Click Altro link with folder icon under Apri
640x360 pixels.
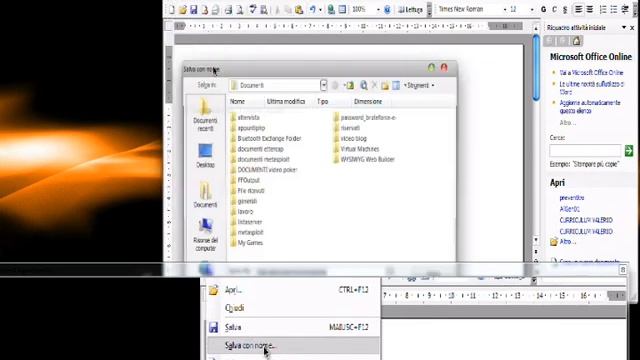pos(563,242)
